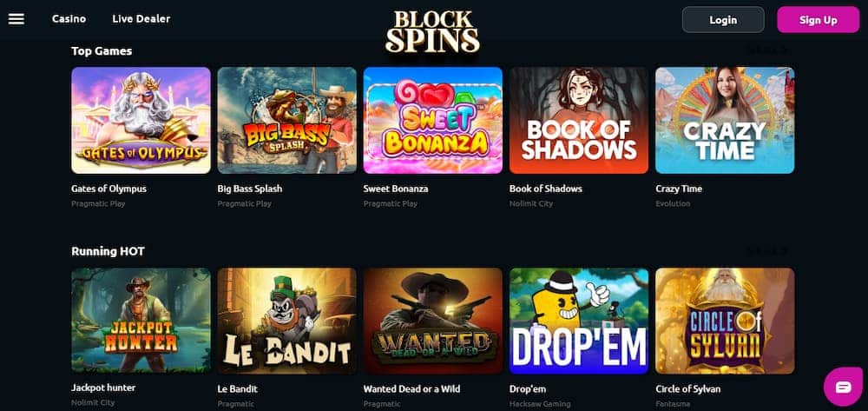Start the Crazy Time live game tile

pos(725,120)
